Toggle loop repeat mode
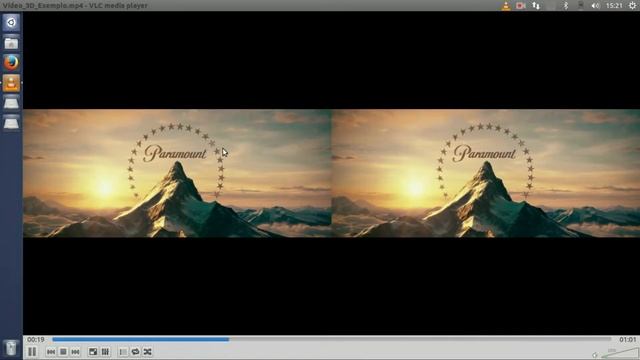This screenshot has height=360, width=640. 135,352
